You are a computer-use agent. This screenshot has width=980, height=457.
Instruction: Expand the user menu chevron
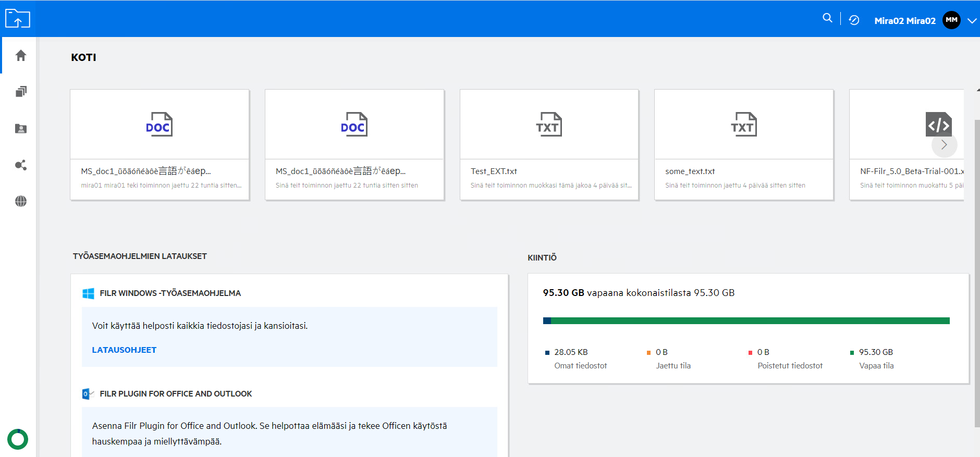[x=972, y=21]
